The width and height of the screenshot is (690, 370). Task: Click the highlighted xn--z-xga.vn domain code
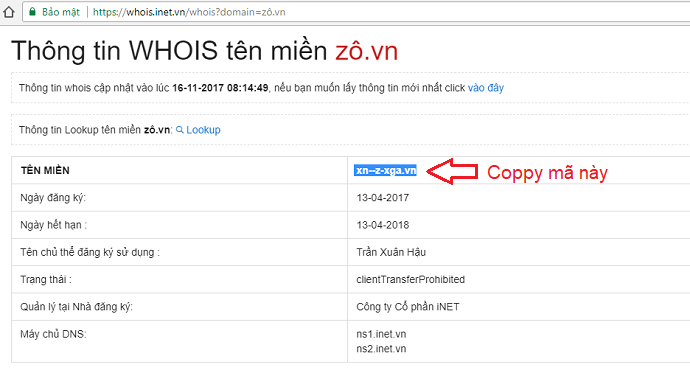pos(385,170)
